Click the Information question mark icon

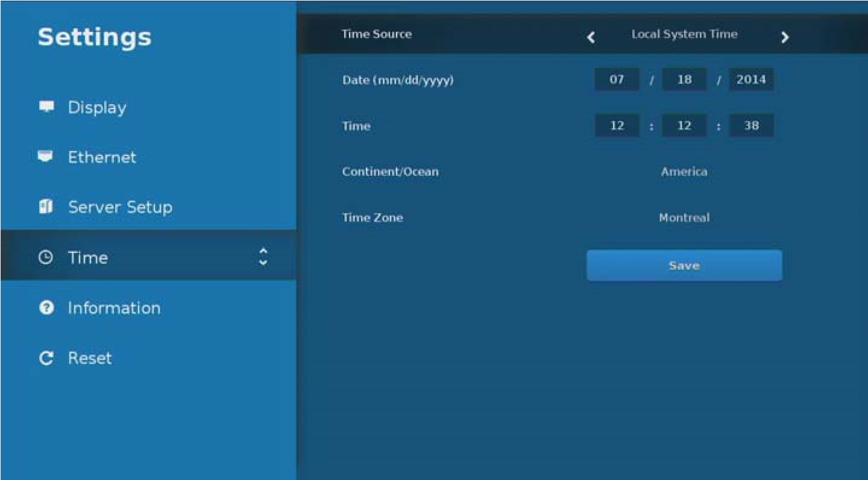click(46, 308)
